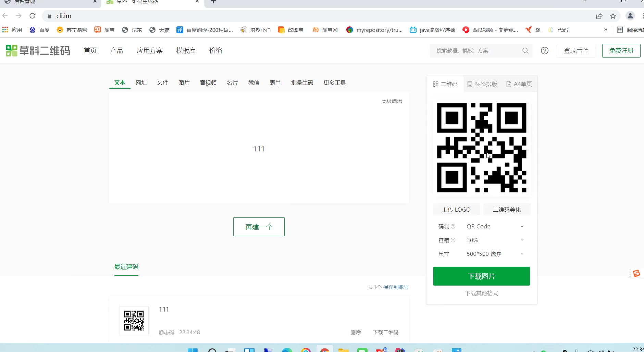Click the green 下载图片 button

point(482,276)
